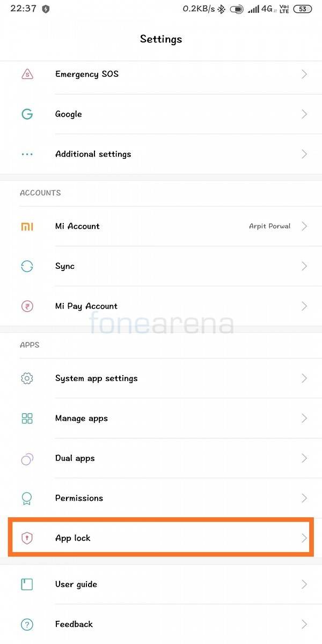
Task: Tap the three-dot Additional settings icon
Action: tap(27, 154)
